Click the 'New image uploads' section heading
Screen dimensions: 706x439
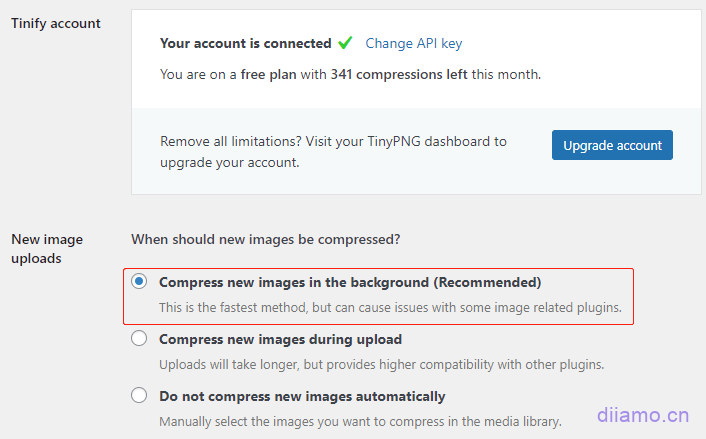click(47, 249)
